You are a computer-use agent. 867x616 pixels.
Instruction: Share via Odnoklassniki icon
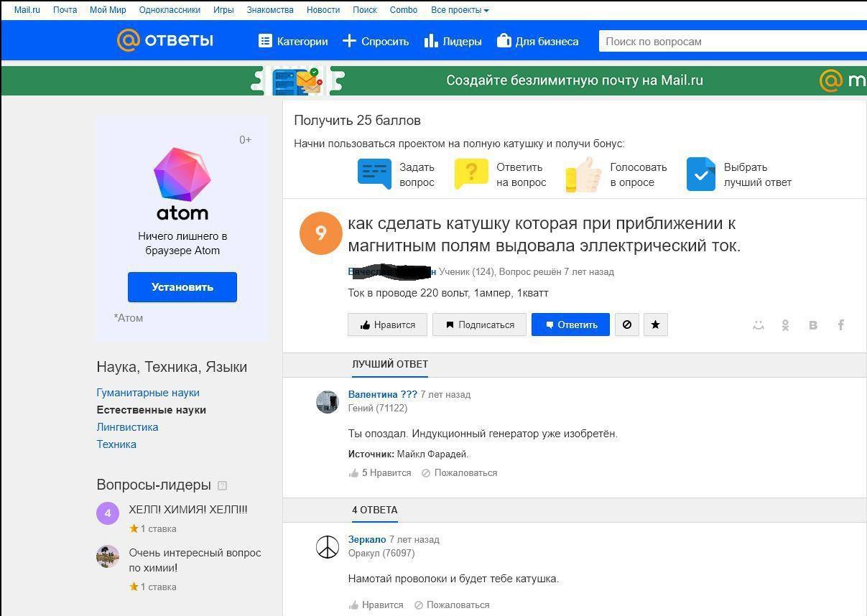[x=785, y=325]
